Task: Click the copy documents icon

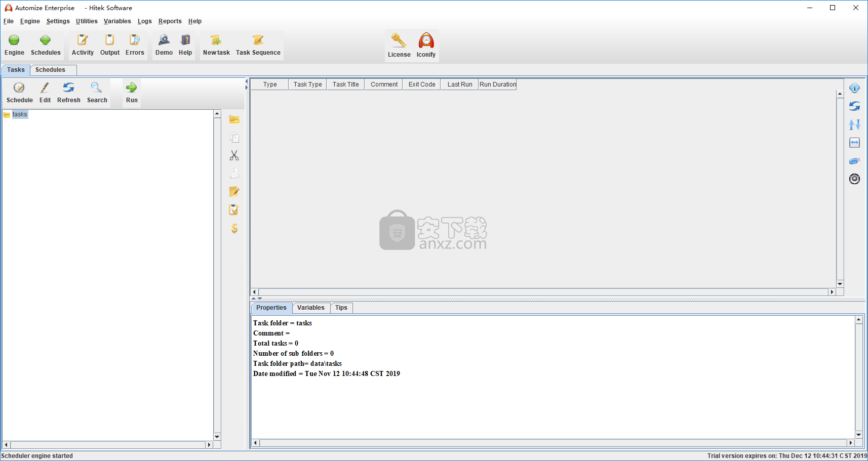Action: click(x=234, y=138)
